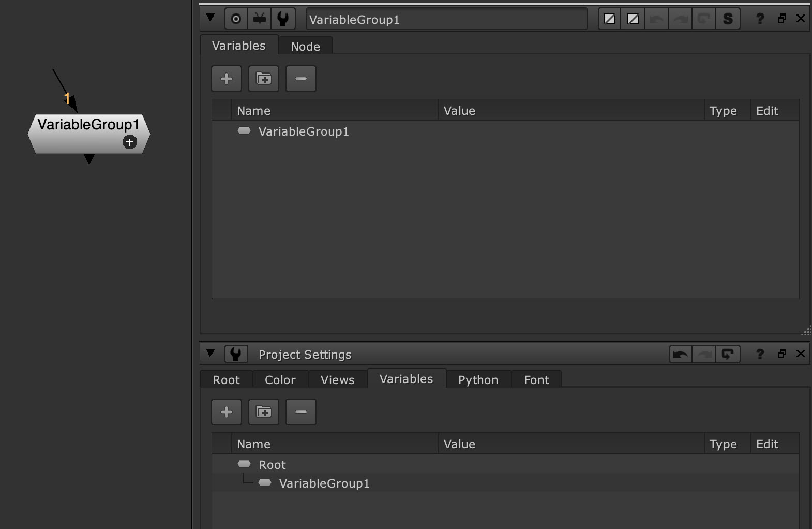Click revert icon in Project Settings header
The image size is (812, 529).
pyautogui.click(x=728, y=354)
